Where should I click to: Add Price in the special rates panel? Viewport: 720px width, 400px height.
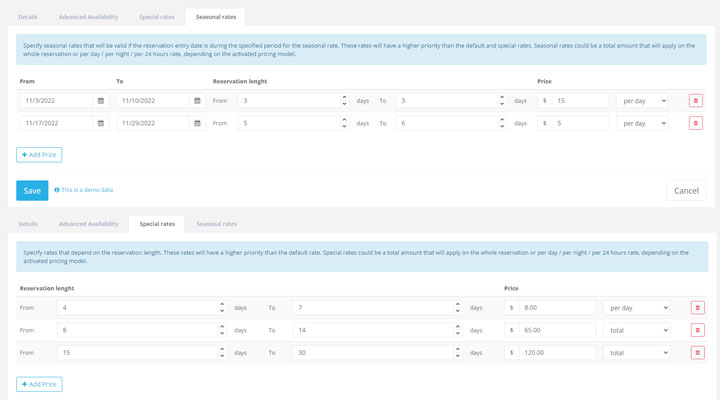click(39, 384)
